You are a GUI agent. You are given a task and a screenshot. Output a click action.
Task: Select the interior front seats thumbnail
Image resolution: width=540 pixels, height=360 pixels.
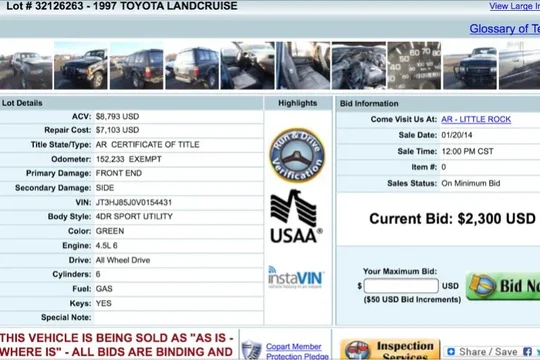click(x=247, y=65)
